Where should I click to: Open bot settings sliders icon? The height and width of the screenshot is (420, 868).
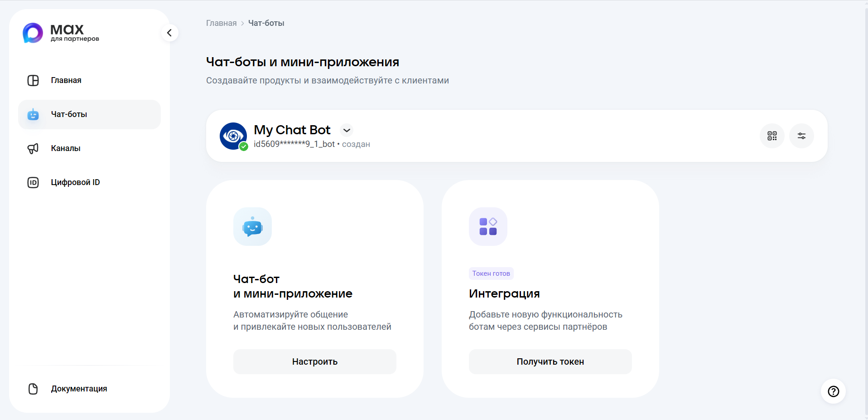coord(801,136)
